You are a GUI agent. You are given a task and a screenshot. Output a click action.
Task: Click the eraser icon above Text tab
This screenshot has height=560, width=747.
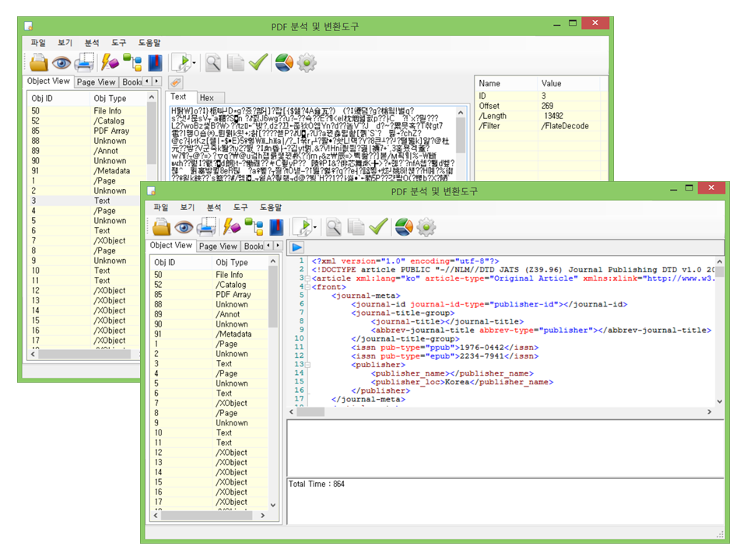[x=176, y=82]
